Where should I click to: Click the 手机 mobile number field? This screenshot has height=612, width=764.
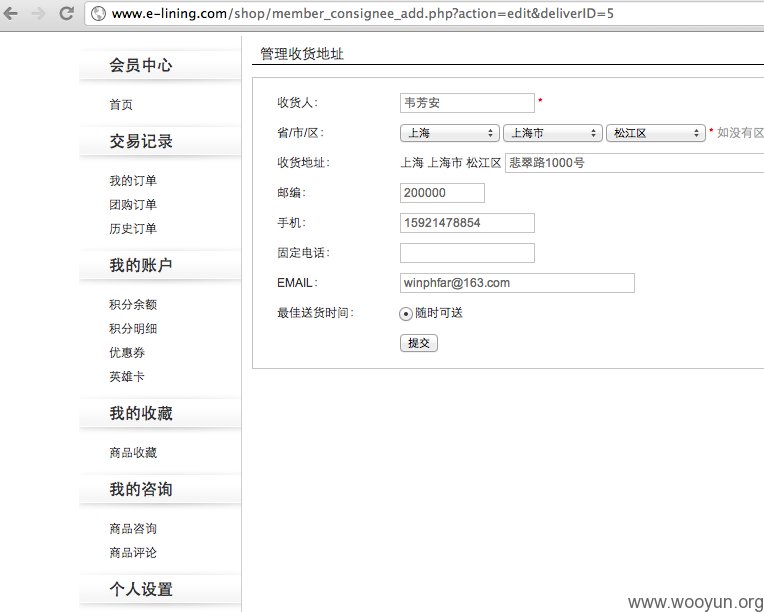(x=467, y=223)
